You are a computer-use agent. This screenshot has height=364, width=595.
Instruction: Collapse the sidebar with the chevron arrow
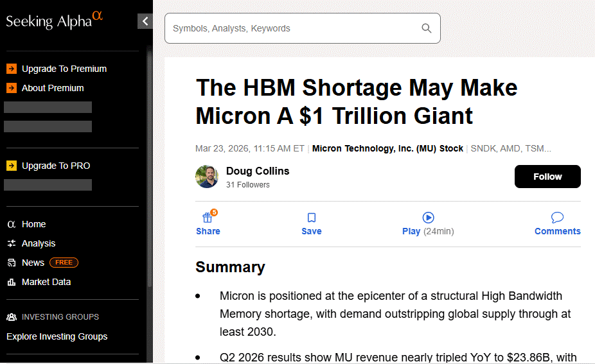(x=145, y=21)
